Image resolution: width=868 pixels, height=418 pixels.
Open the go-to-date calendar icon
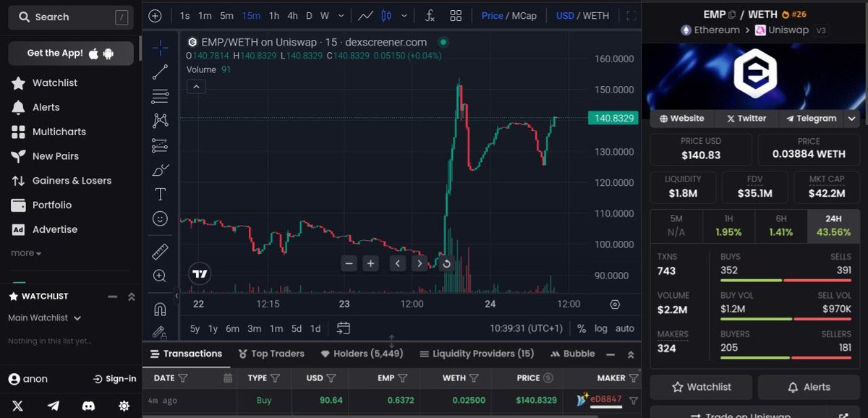(x=344, y=328)
